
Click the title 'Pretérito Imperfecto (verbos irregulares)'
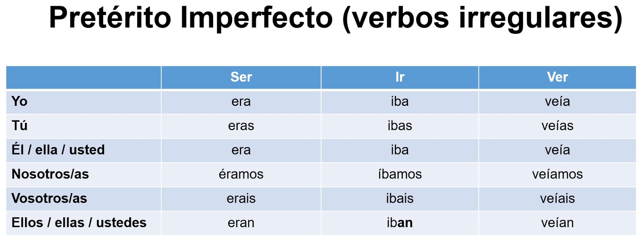(335, 18)
